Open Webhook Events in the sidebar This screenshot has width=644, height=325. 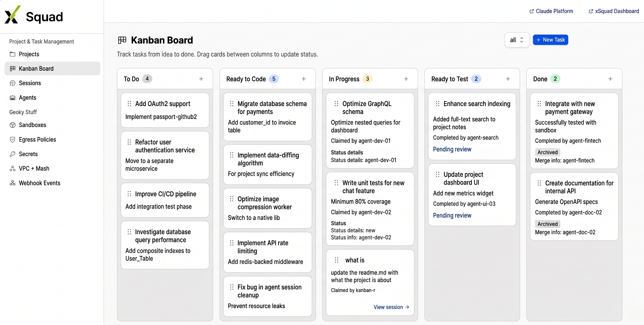53,183
